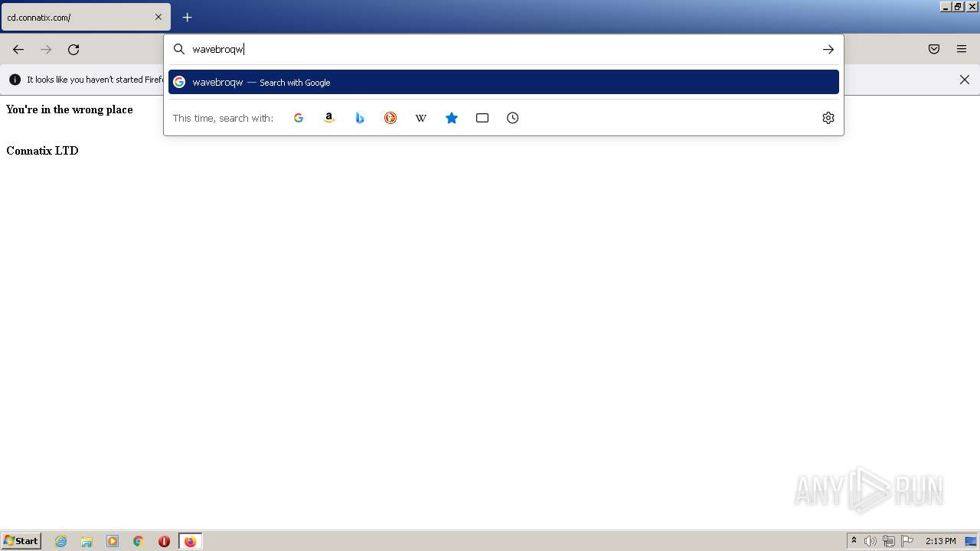Switch to Firefox taskbar button
Image resolution: width=980 pixels, height=551 pixels.
[x=191, y=541]
